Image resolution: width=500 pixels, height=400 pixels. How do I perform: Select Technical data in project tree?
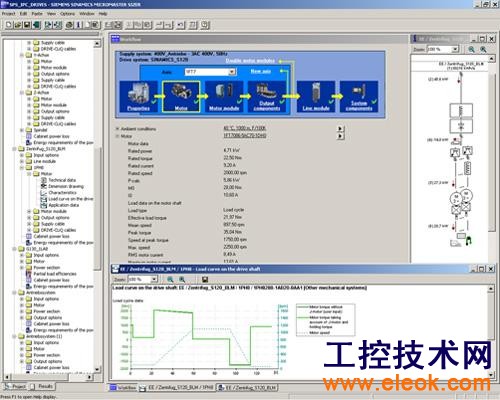click(x=62, y=180)
